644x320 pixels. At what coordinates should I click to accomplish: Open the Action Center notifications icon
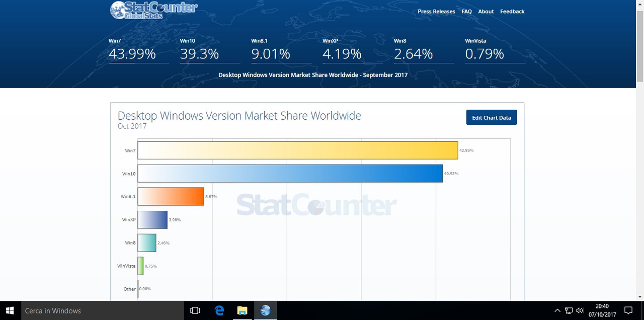pos(628,310)
